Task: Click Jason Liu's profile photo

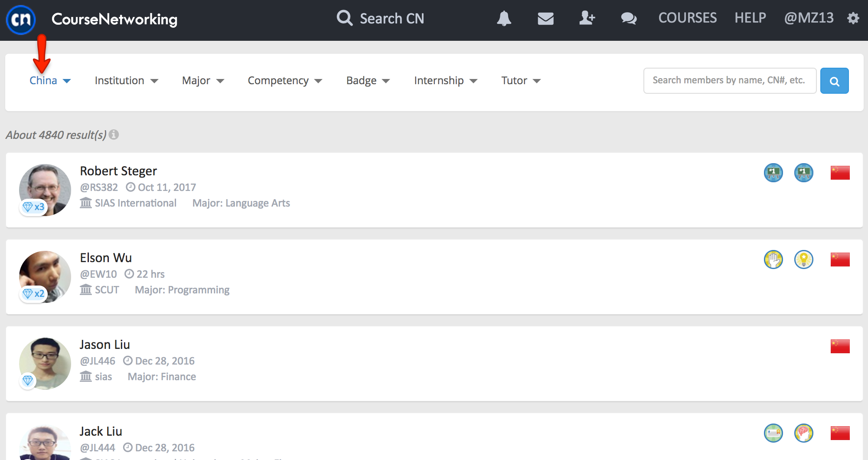Action: coord(45,364)
